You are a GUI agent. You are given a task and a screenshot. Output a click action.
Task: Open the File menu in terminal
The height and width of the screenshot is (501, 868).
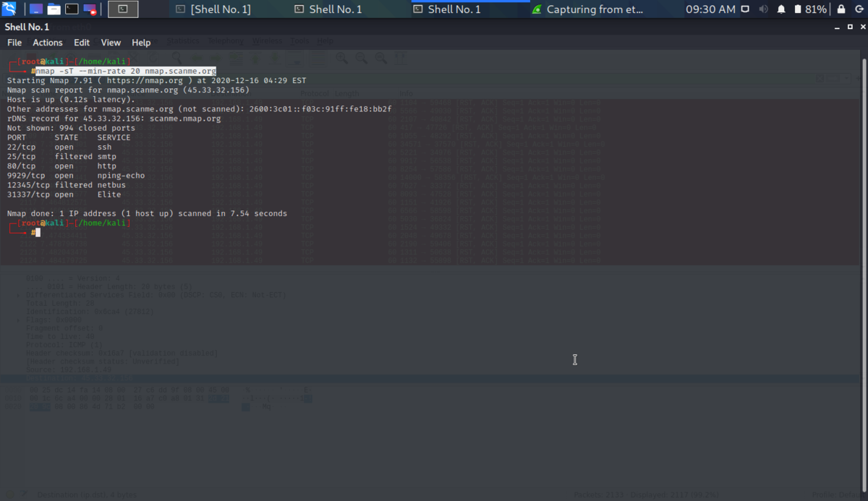14,43
